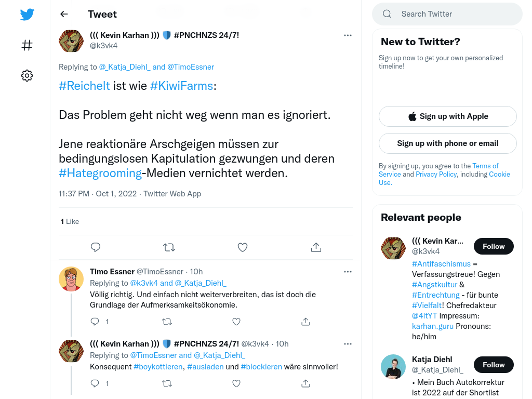Like Timo Essner's reply
The image size is (532, 399).
tap(236, 321)
